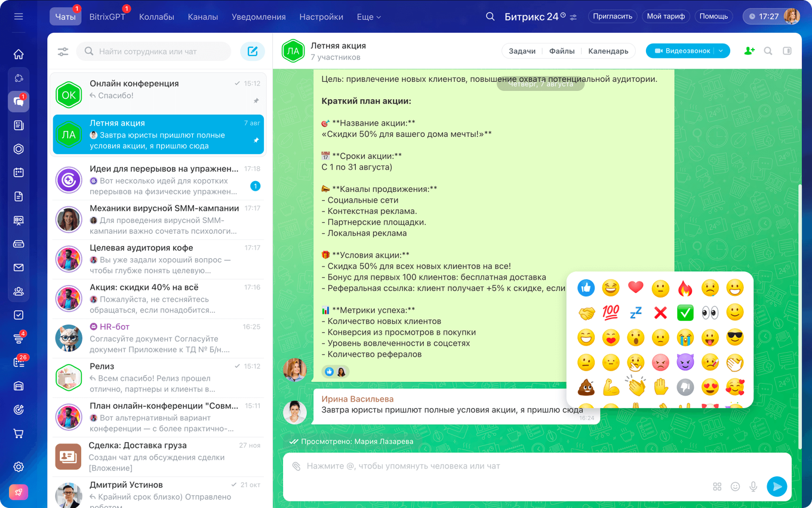The width and height of the screenshot is (812, 508).
Task: Toggle the chat right sidebar panel
Action: 787,51
